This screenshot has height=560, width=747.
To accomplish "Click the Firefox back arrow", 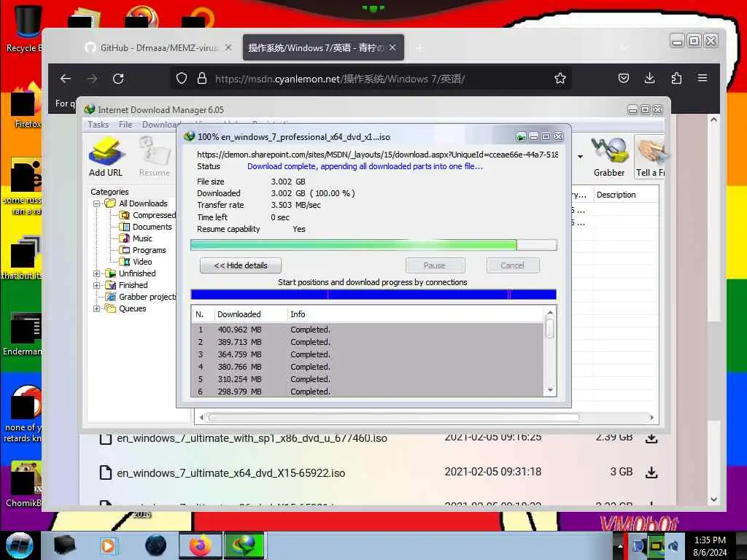I will [x=66, y=79].
